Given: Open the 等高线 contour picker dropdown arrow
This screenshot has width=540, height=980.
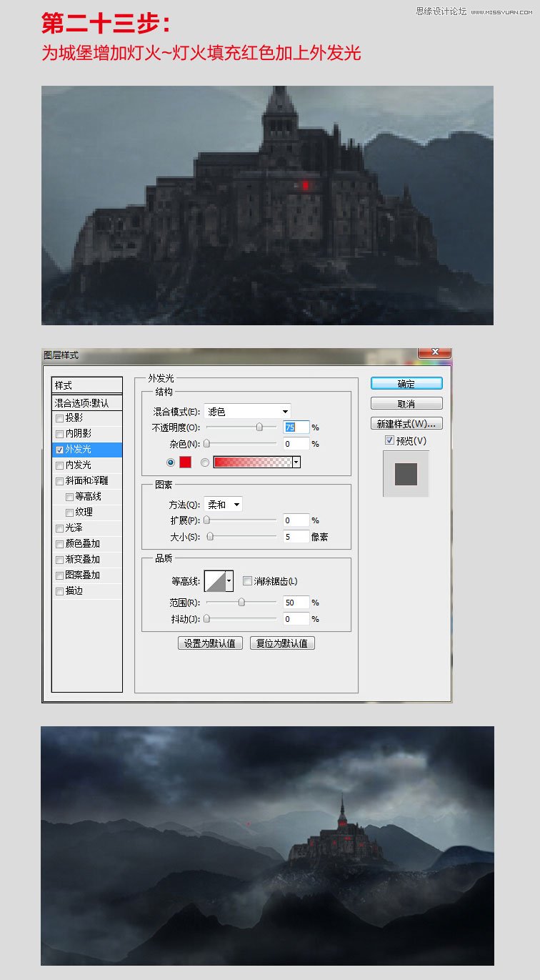Looking at the screenshot, I should tap(229, 582).
